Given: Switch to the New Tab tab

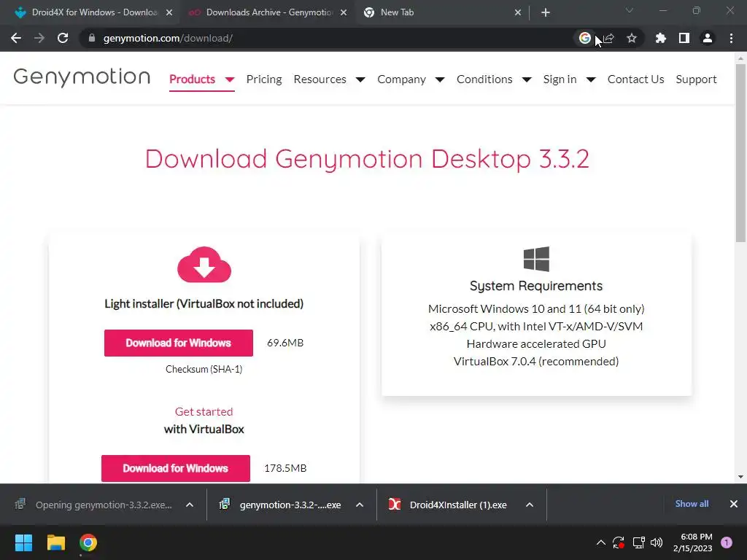Looking at the screenshot, I should click(x=441, y=12).
